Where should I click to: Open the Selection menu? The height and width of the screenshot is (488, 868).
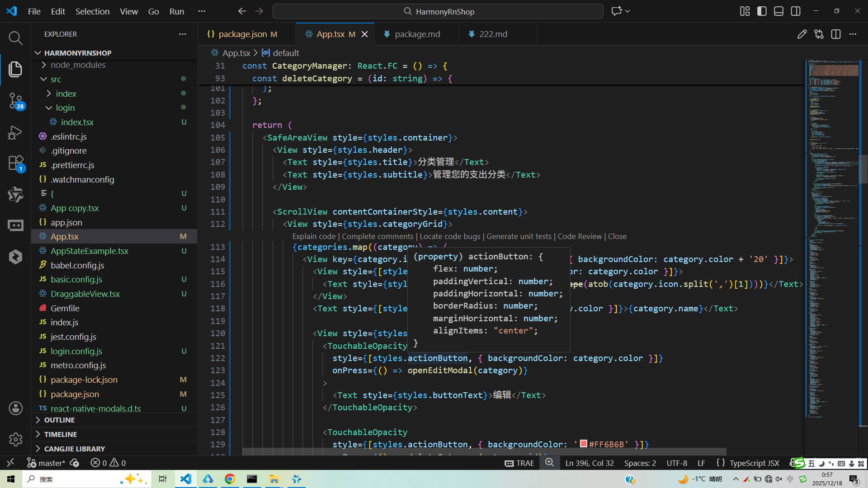[92, 11]
